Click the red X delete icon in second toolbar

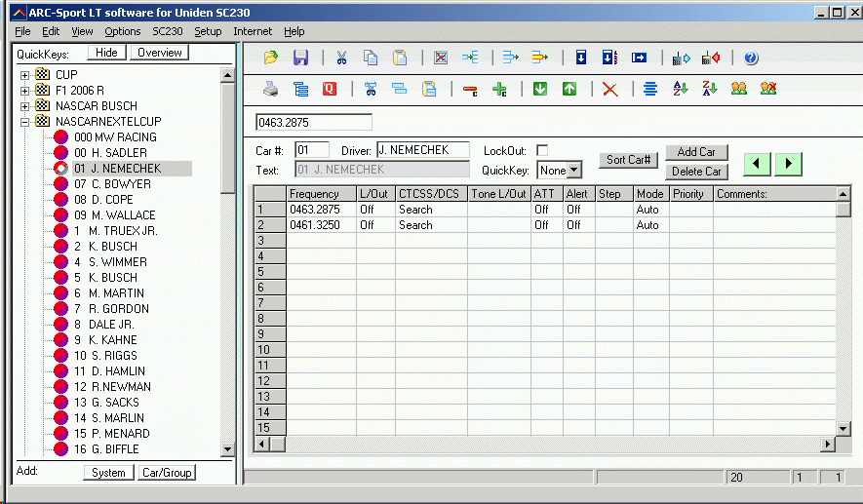(609, 89)
